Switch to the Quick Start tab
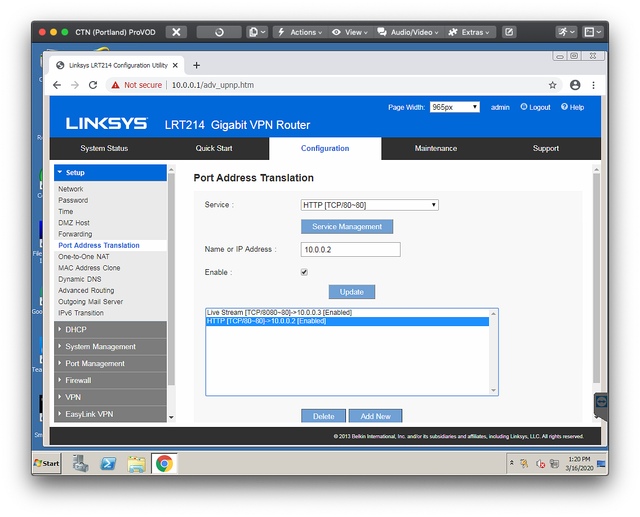Viewport: 640px width, 517px height. tap(214, 148)
